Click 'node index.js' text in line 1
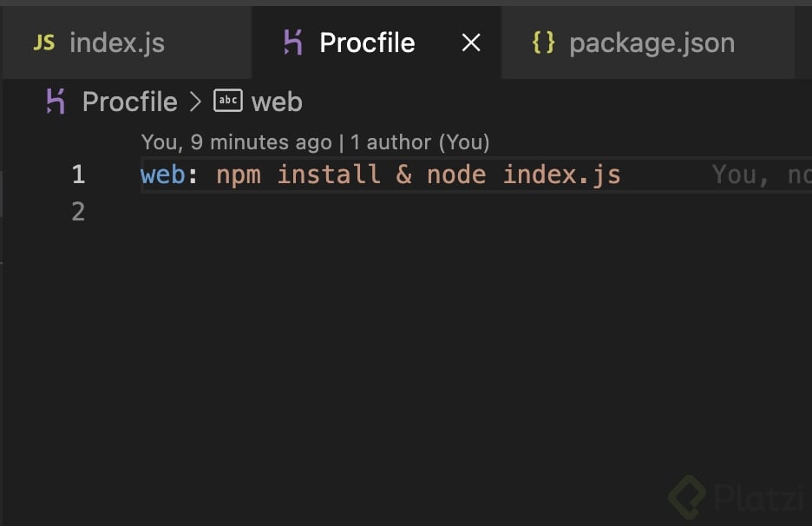The height and width of the screenshot is (526, 812). click(x=524, y=174)
